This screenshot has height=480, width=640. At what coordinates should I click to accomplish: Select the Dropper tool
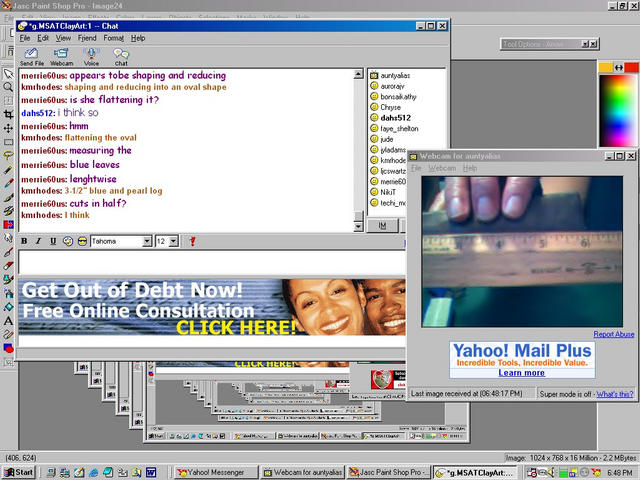point(8,183)
